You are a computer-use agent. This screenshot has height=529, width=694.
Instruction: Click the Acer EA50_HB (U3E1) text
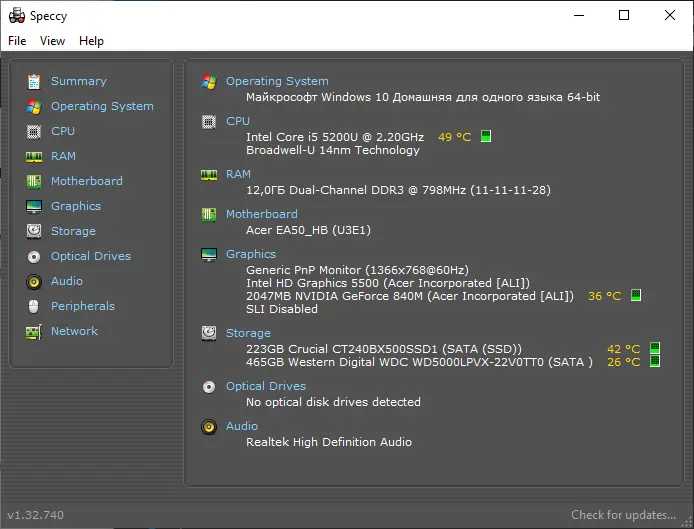click(308, 230)
